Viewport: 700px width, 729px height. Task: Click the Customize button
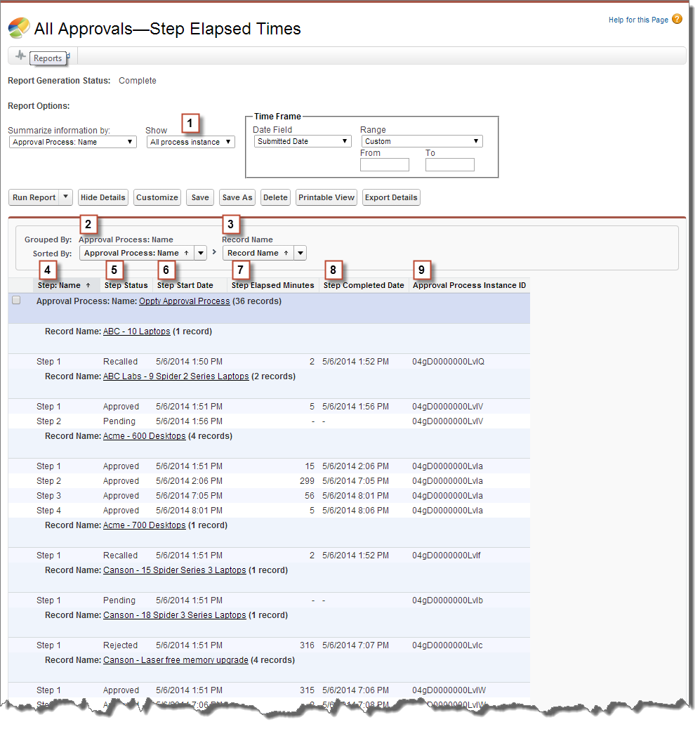pyautogui.click(x=157, y=197)
